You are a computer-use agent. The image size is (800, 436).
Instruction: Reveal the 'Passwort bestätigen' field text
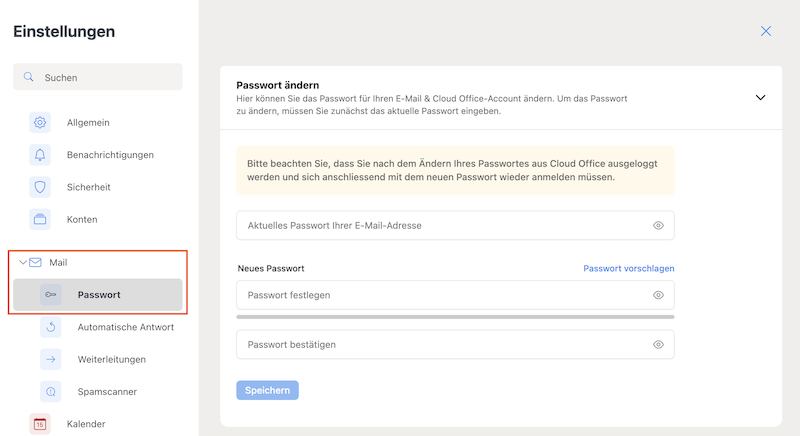(x=658, y=345)
